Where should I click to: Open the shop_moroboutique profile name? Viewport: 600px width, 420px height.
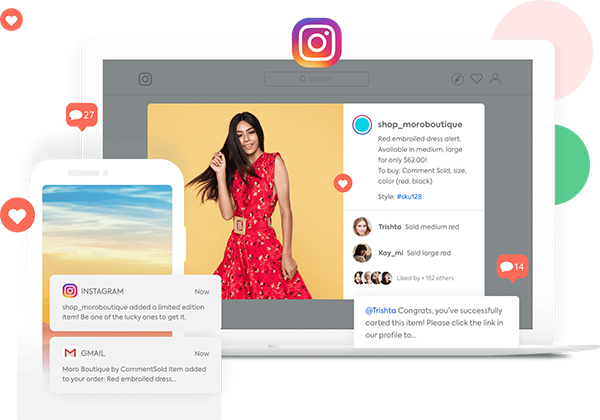[x=419, y=126]
